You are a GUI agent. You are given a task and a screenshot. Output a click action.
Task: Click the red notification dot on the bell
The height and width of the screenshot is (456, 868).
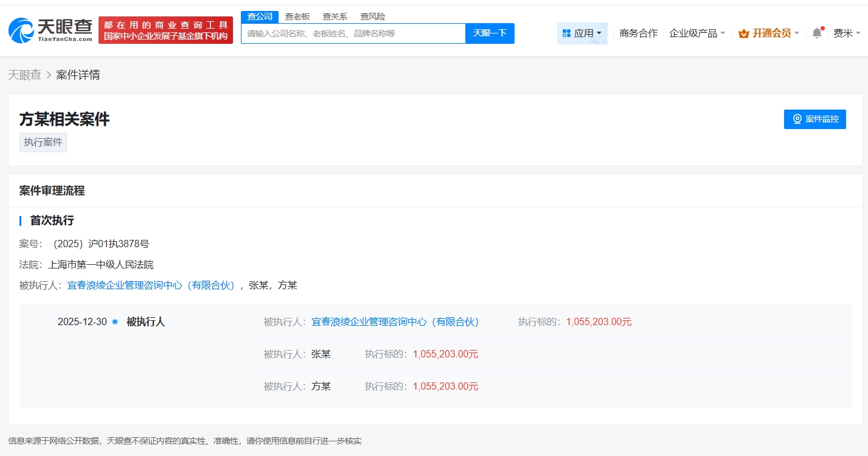tap(822, 27)
